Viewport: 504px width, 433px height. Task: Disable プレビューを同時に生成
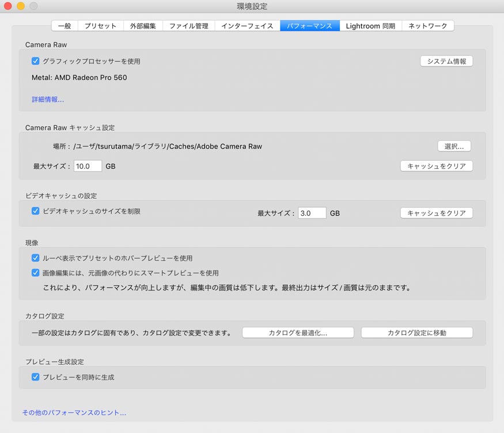pos(35,377)
